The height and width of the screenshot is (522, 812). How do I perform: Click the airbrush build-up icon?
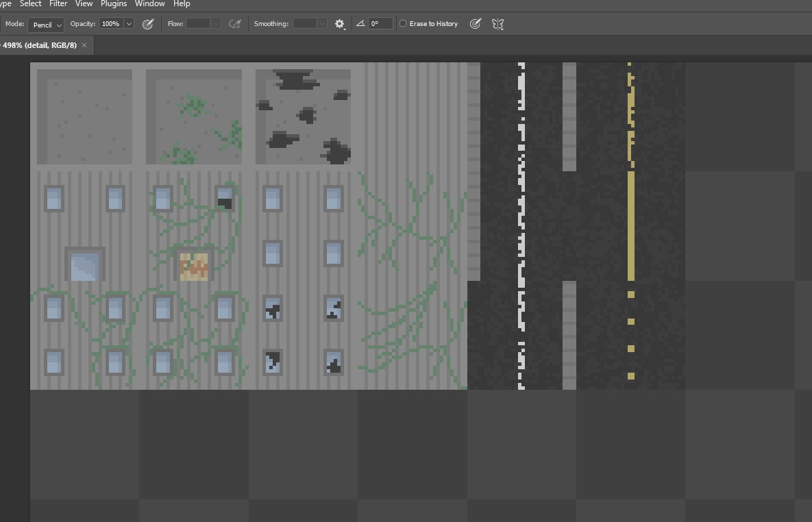tap(234, 24)
